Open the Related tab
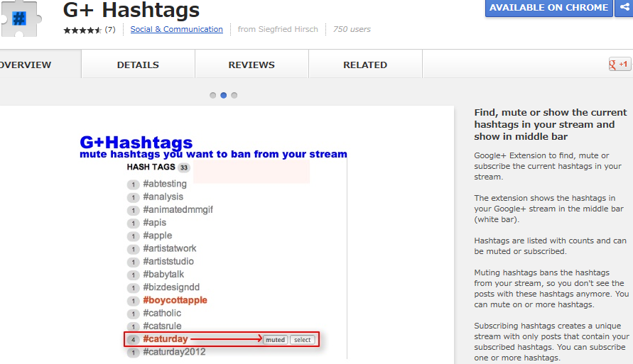The width and height of the screenshot is (633, 364). [x=365, y=65]
